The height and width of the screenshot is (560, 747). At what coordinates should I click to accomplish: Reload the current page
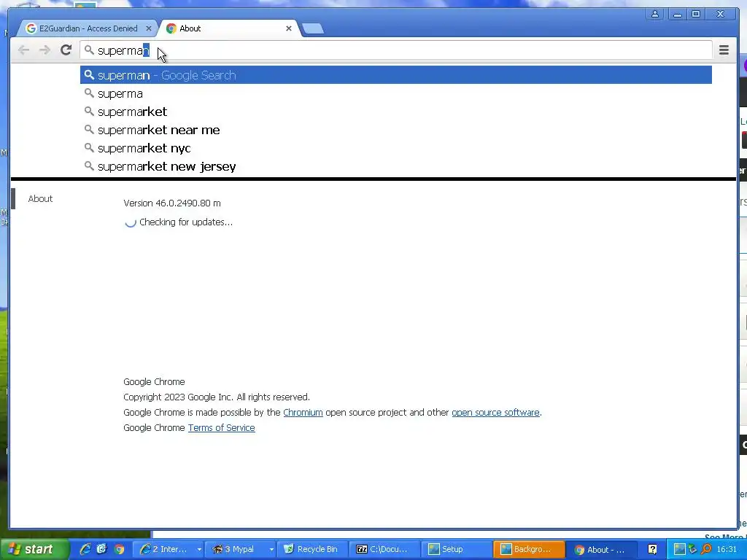point(66,50)
